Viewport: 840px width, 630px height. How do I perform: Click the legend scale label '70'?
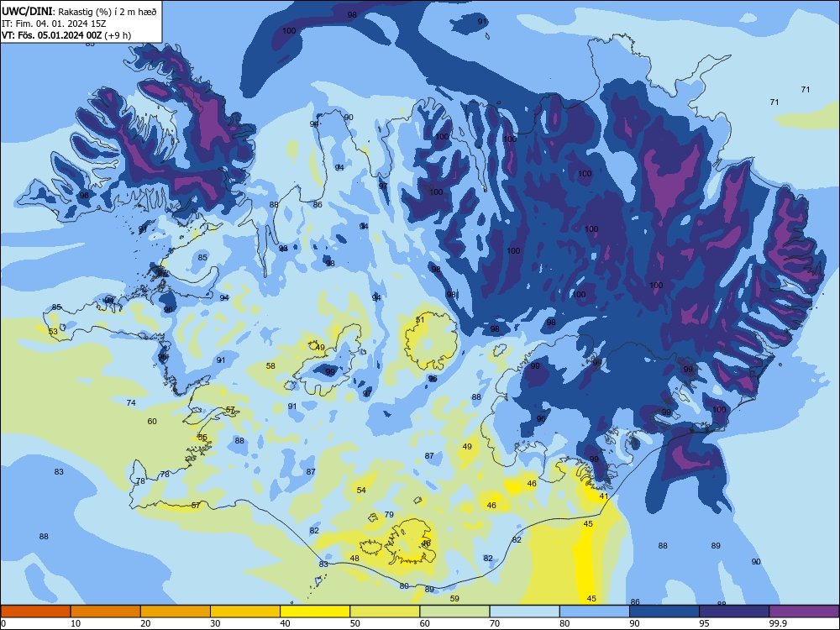point(495,623)
